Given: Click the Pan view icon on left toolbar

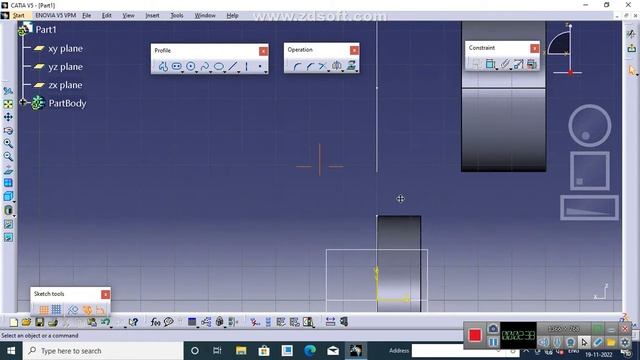Looking at the screenshot, I should coord(8,117).
